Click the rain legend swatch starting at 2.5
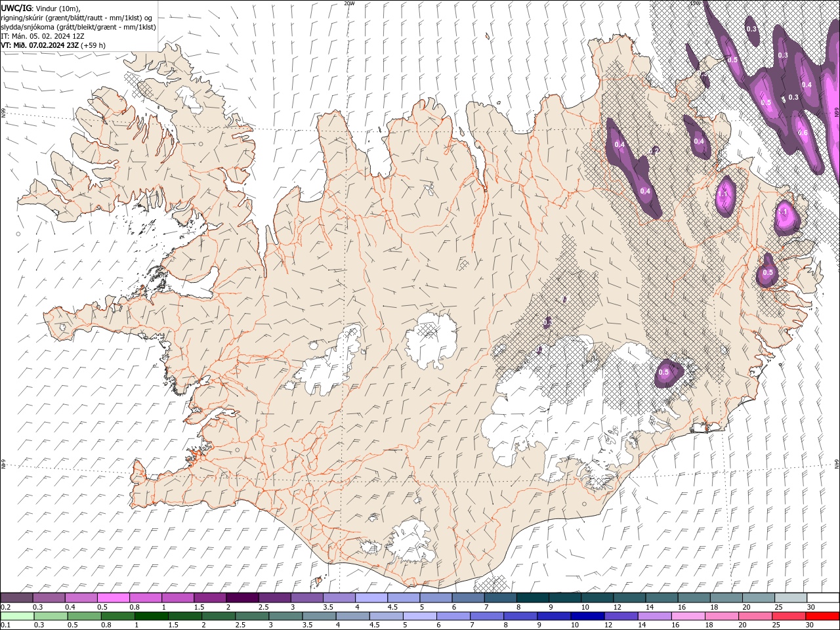The width and height of the screenshot is (840, 630). (x=252, y=616)
